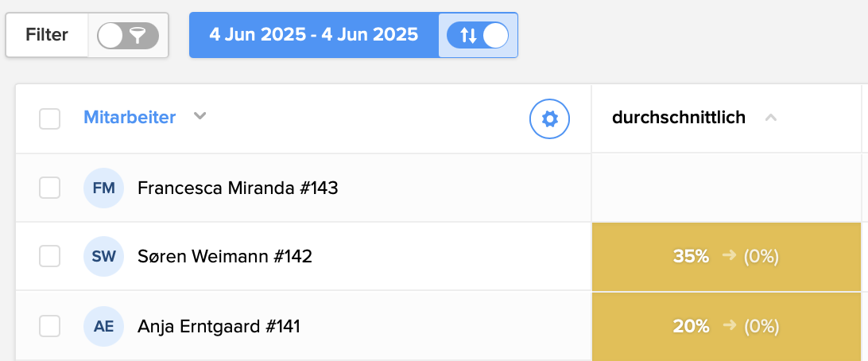
Task: Click the Filter button label
Action: coord(47,35)
